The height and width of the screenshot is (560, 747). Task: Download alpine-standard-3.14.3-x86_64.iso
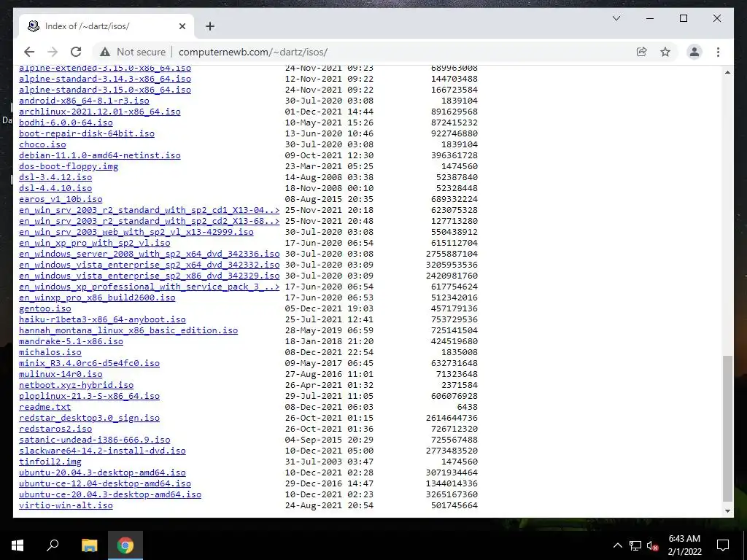pyautogui.click(x=105, y=79)
